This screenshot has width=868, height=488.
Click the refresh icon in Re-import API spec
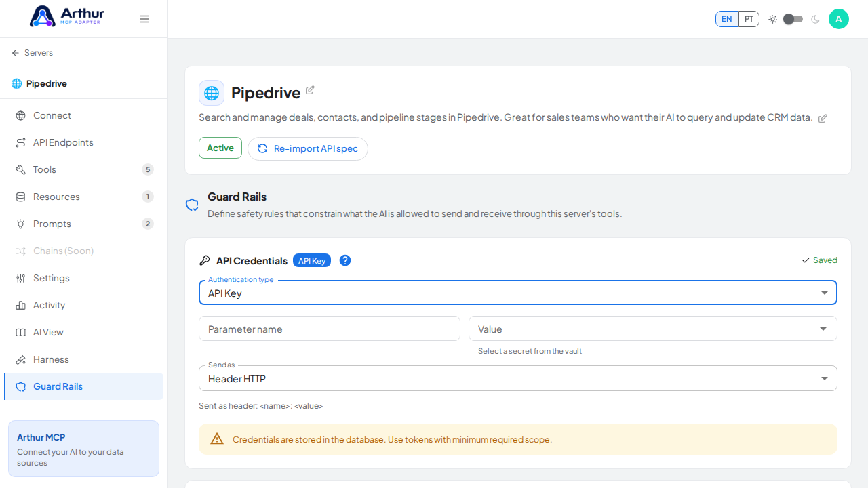pyautogui.click(x=262, y=148)
